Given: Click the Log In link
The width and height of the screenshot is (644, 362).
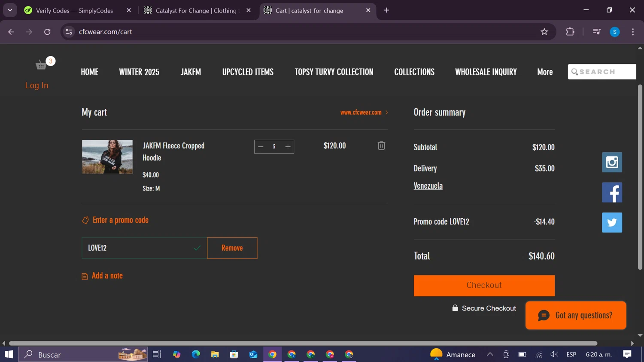Looking at the screenshot, I should coord(37,85).
